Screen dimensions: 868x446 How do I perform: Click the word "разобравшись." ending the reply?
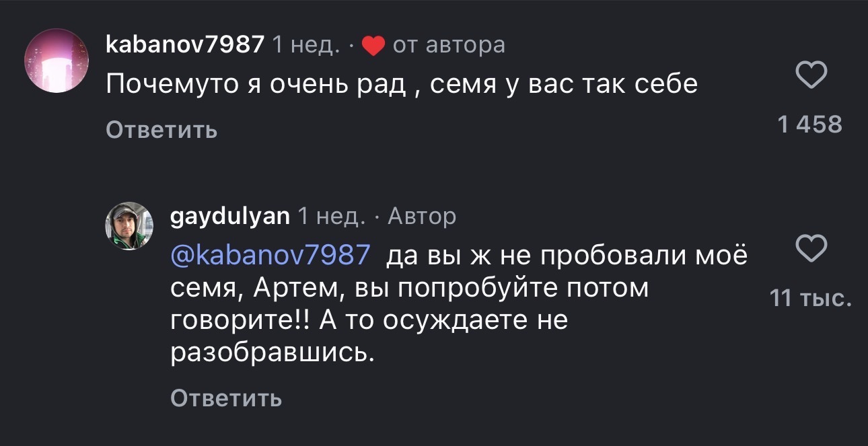point(272,352)
